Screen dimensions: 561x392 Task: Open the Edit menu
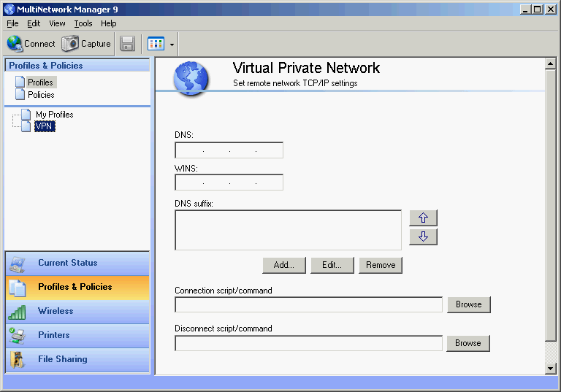click(x=34, y=23)
